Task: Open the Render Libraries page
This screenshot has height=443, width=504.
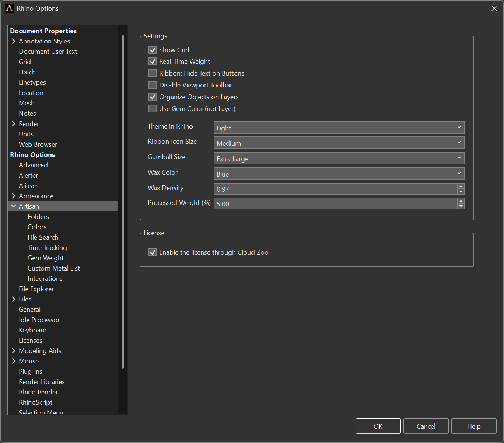Action: pos(42,381)
